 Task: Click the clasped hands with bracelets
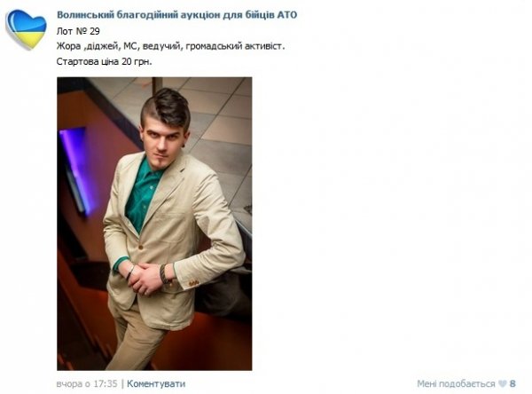[146, 277]
